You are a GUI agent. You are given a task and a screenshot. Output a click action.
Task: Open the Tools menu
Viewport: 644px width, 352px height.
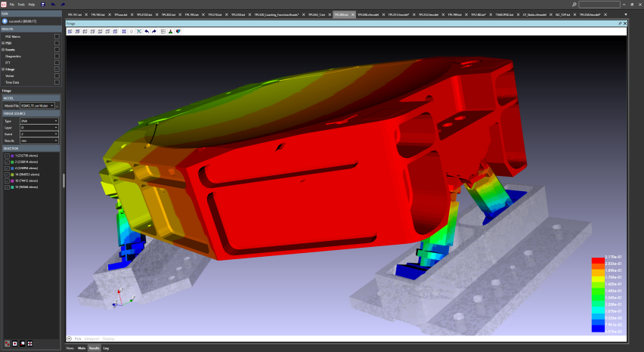click(21, 5)
